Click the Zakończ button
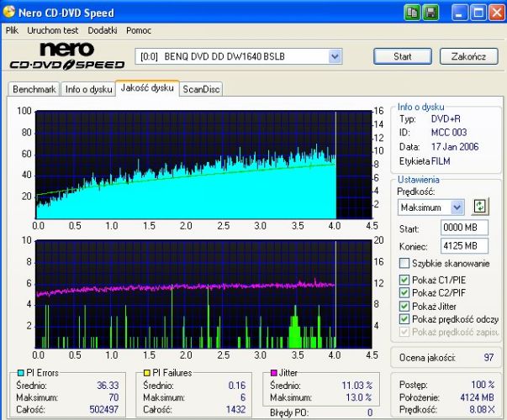Screen dimensions: 507x420 [x=468, y=56]
